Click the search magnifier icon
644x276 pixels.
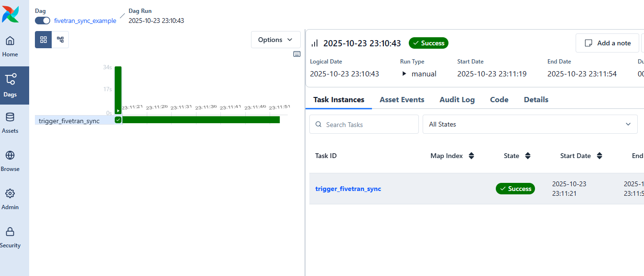318,125
